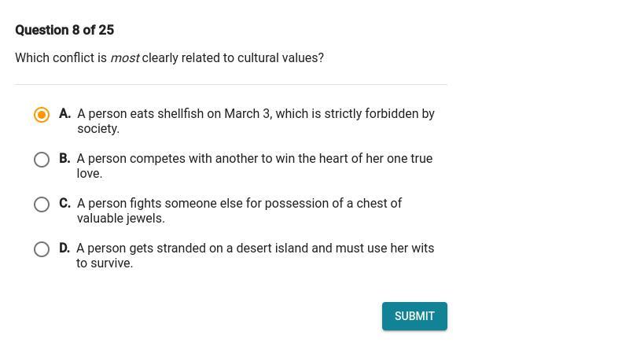Submit the selected answer
The image size is (644, 361).
(414, 316)
